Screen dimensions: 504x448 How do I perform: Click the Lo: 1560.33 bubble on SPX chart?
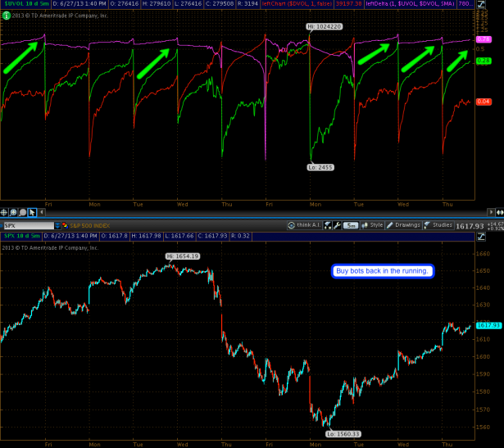point(343,434)
